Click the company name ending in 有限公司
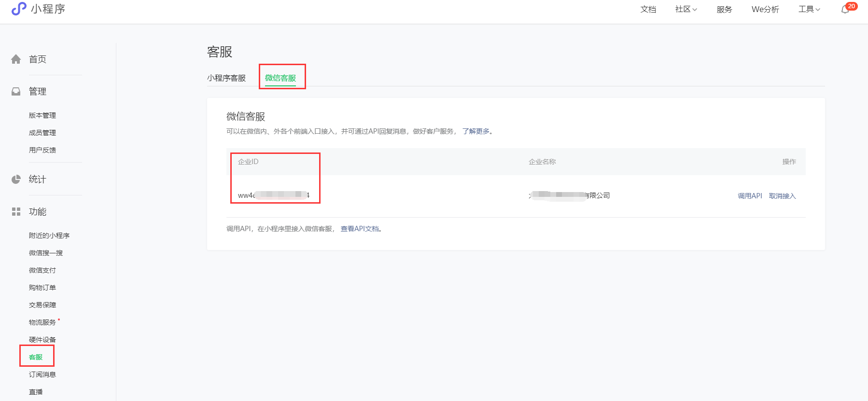Screen dimensions: 868x401 tap(569, 195)
